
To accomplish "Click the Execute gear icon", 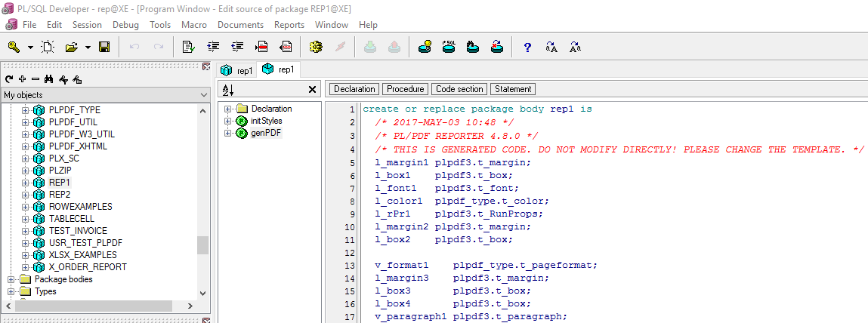I will pos(316,47).
